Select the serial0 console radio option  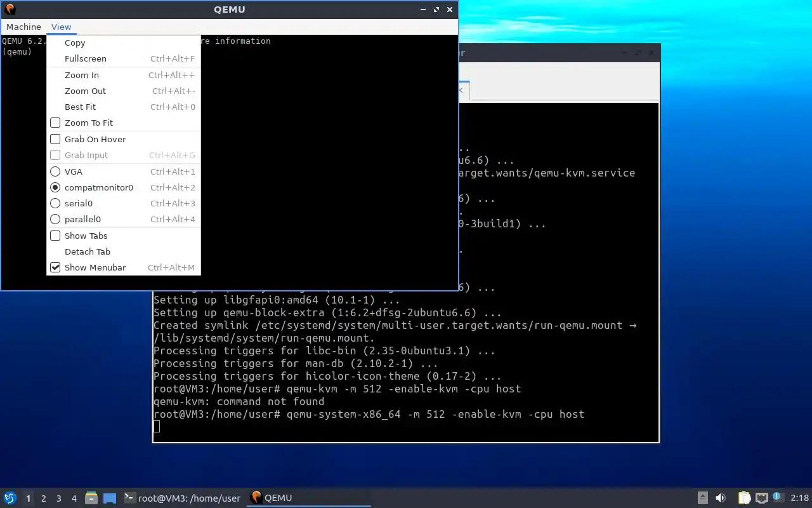coord(55,203)
